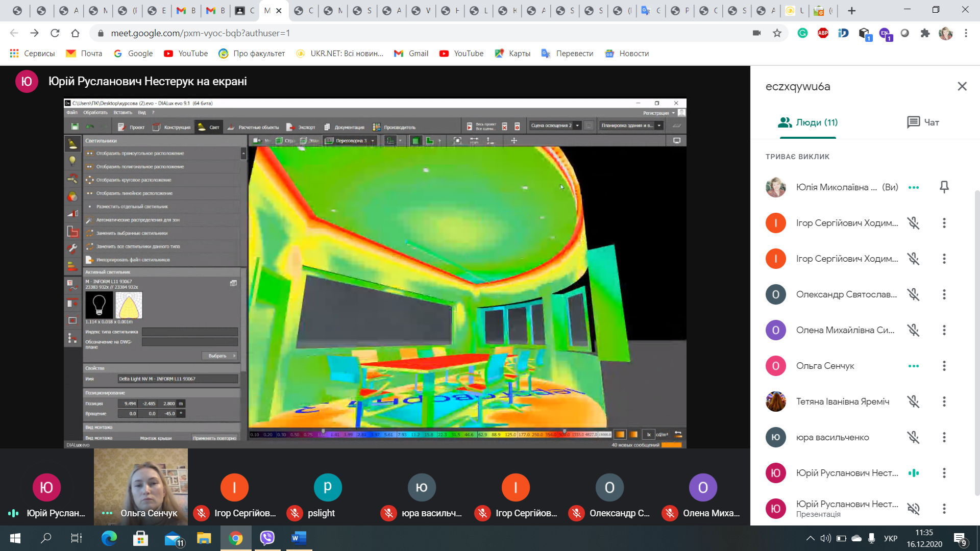Open Word from the taskbar
Image resolution: width=980 pixels, height=551 pixels.
click(298, 538)
